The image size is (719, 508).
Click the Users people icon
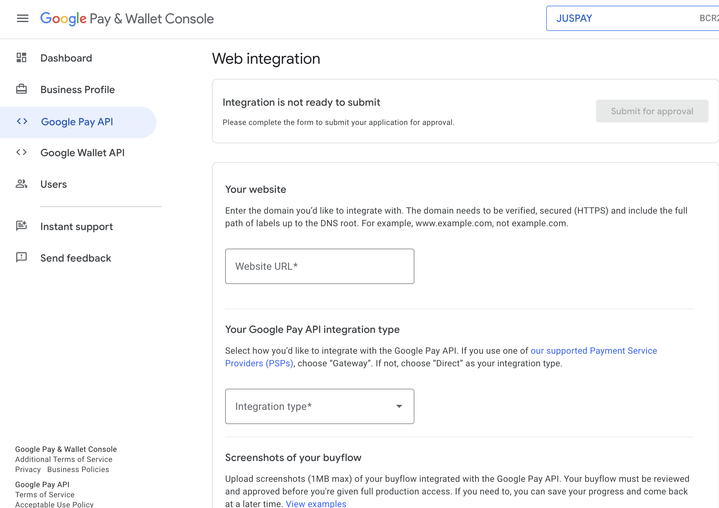click(x=21, y=184)
